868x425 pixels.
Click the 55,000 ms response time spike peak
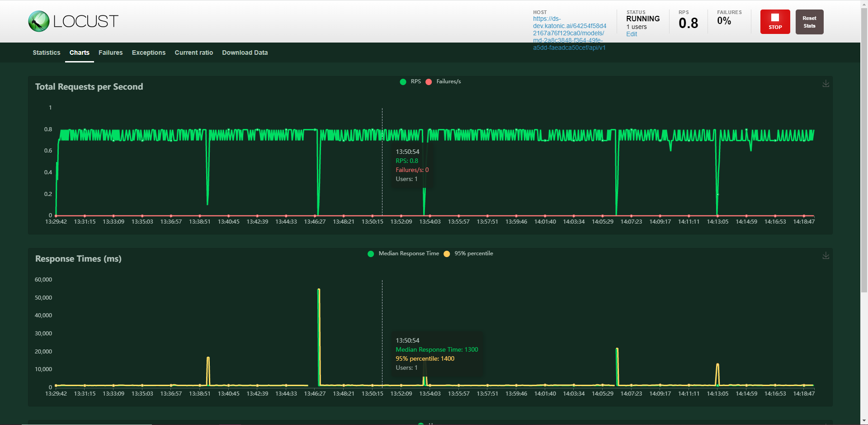click(x=319, y=290)
